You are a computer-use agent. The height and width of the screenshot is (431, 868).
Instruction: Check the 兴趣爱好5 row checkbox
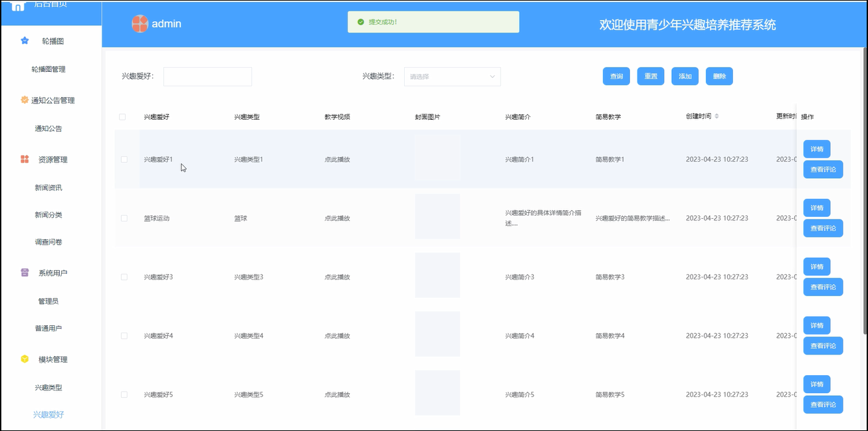[124, 394]
